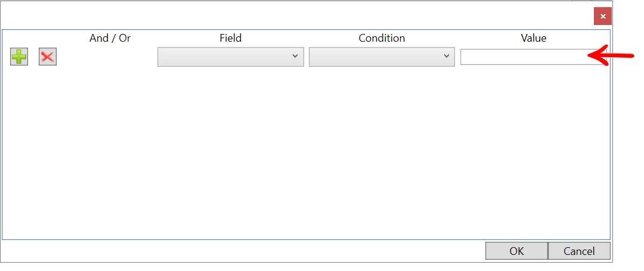Click blank space between plus and X icons
Screen dimensions: 644x271
(x=33, y=57)
